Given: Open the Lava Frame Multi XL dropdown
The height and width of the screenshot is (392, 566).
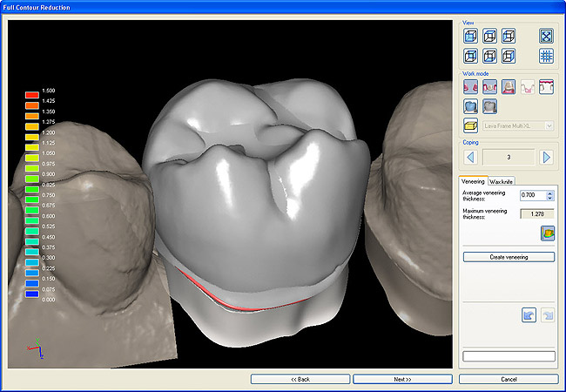Looking at the screenshot, I should [x=519, y=126].
